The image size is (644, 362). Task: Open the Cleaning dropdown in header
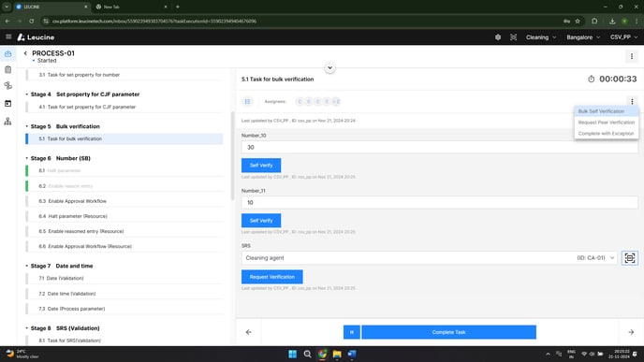point(541,37)
